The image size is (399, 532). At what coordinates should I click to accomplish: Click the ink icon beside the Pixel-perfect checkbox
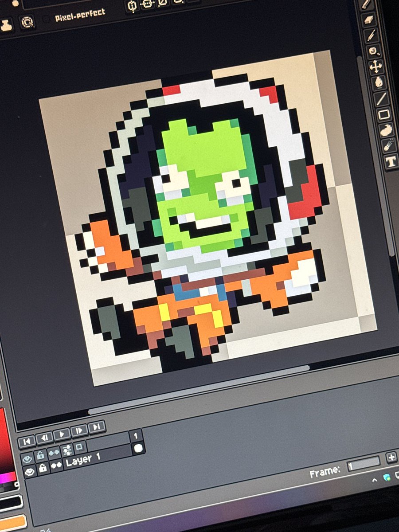(27, 22)
